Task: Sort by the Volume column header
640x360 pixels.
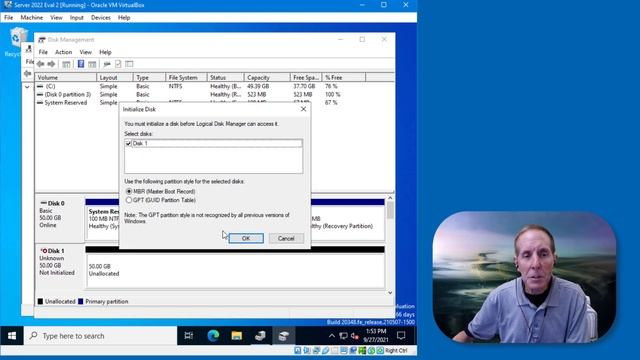Action: pos(66,77)
